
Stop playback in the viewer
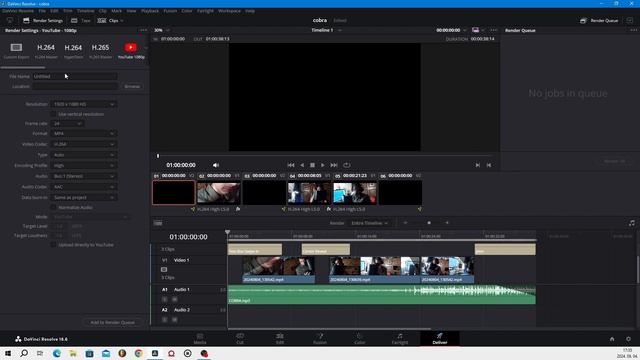(x=312, y=165)
